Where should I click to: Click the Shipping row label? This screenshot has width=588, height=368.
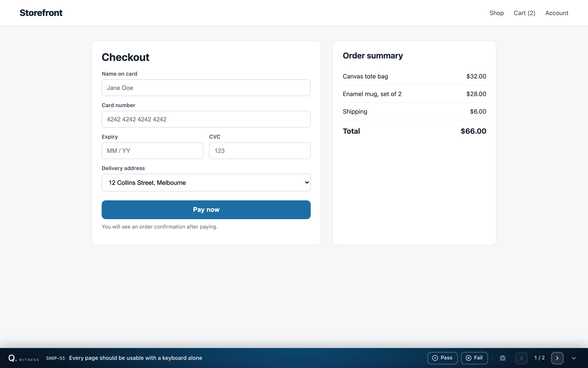tap(355, 111)
